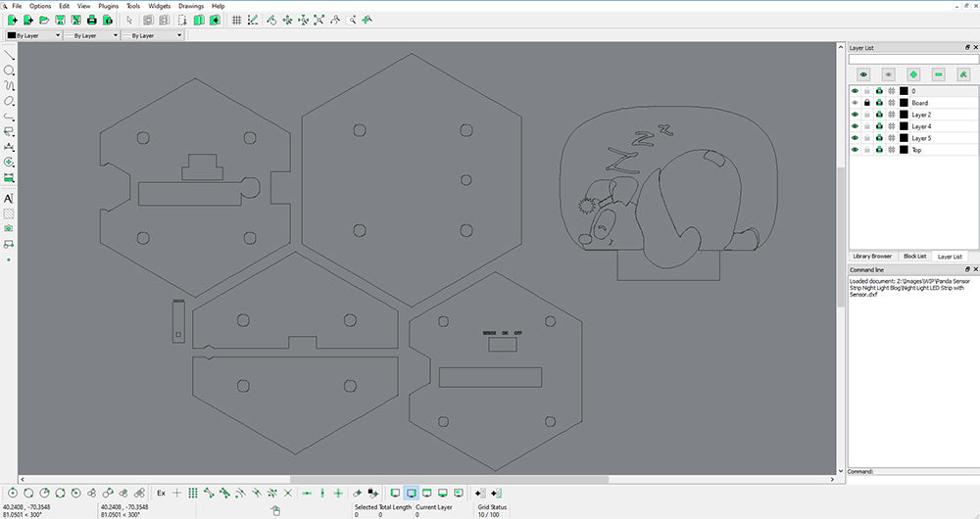Viewport: 980px width, 519px height.
Task: Select the Line tool in left toolbar
Action: [x=9, y=55]
